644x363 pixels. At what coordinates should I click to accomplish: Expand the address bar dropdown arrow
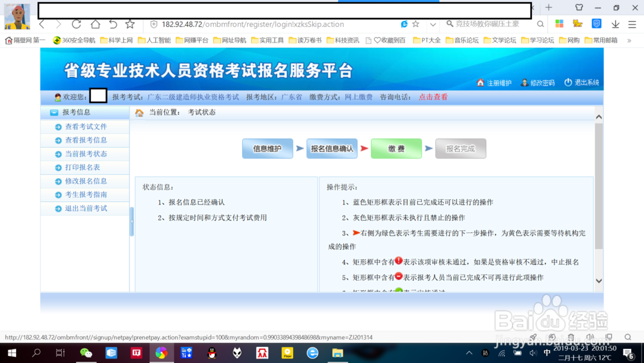click(x=433, y=25)
